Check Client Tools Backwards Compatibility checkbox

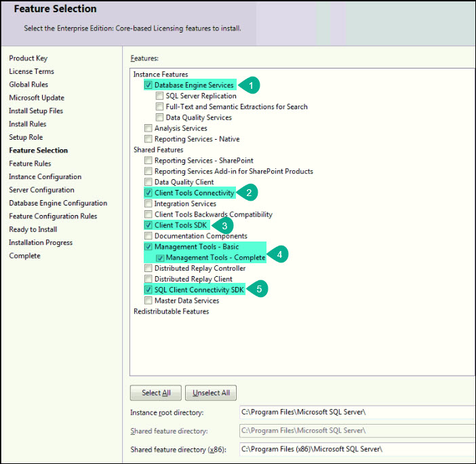click(x=148, y=214)
